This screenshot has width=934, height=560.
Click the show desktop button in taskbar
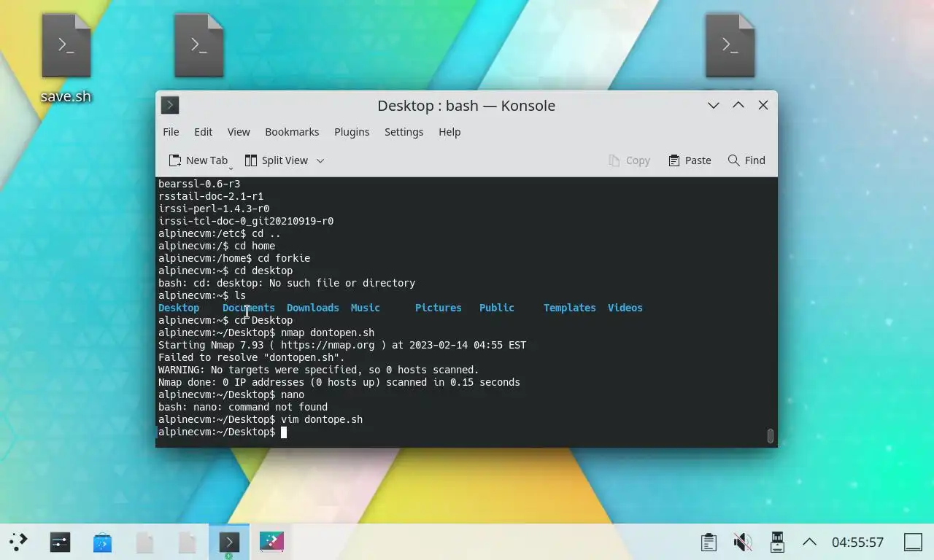click(x=913, y=542)
